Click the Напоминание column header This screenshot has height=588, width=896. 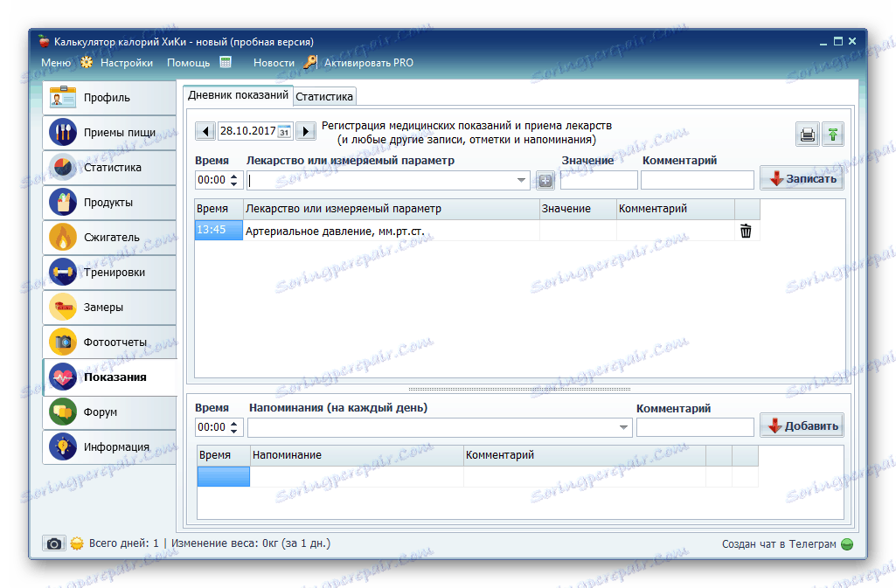[357, 455]
